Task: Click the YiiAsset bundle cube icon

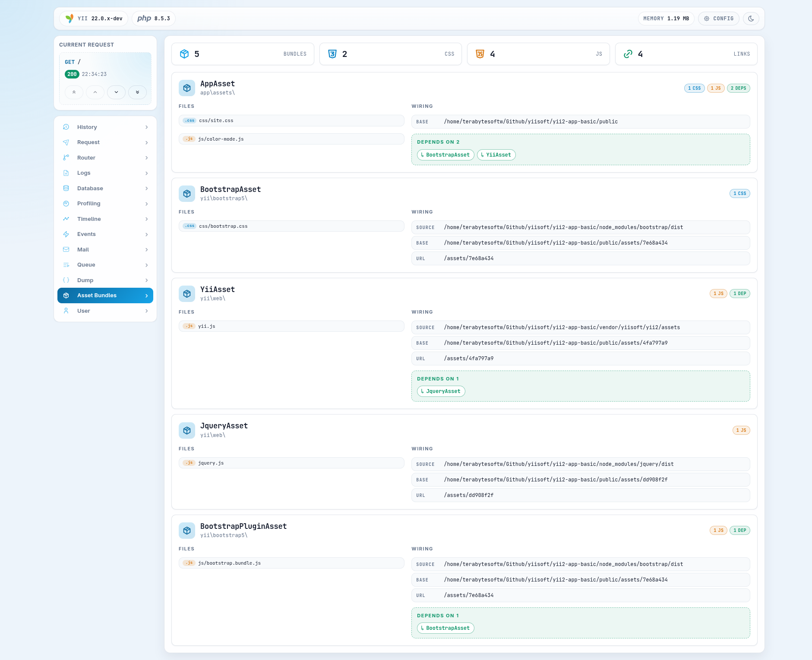Action: pos(187,294)
